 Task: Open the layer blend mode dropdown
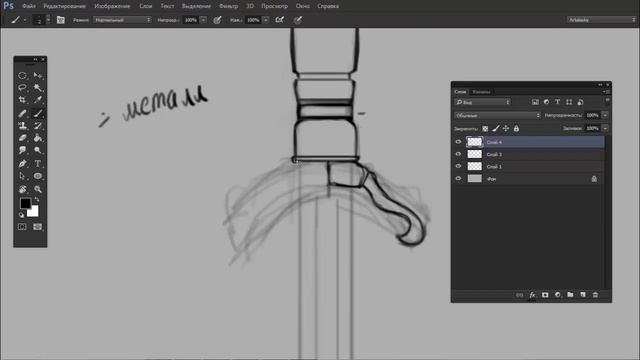497,116
